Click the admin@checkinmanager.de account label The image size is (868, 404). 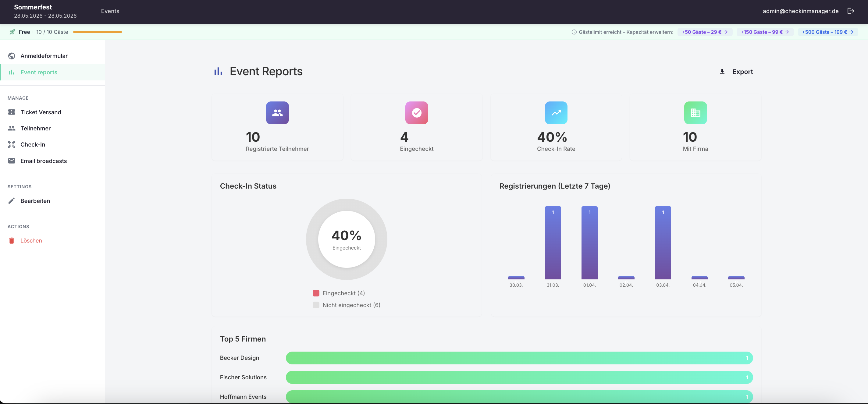[801, 11]
